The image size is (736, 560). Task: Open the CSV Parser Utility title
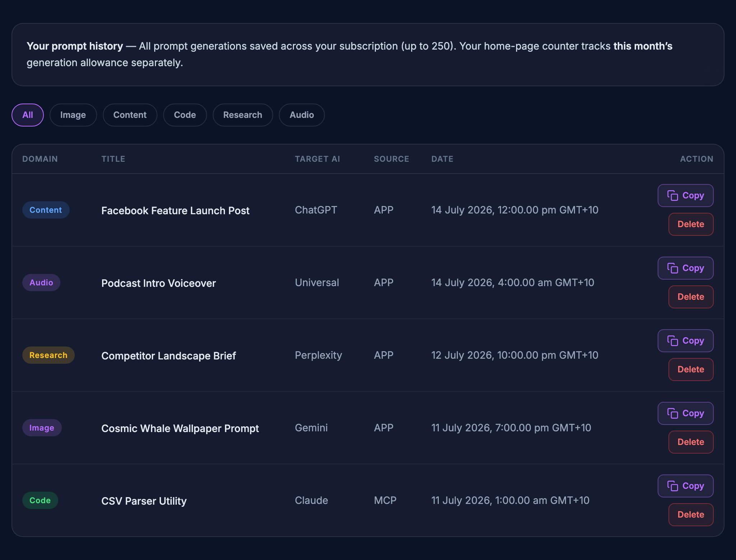pyautogui.click(x=144, y=501)
